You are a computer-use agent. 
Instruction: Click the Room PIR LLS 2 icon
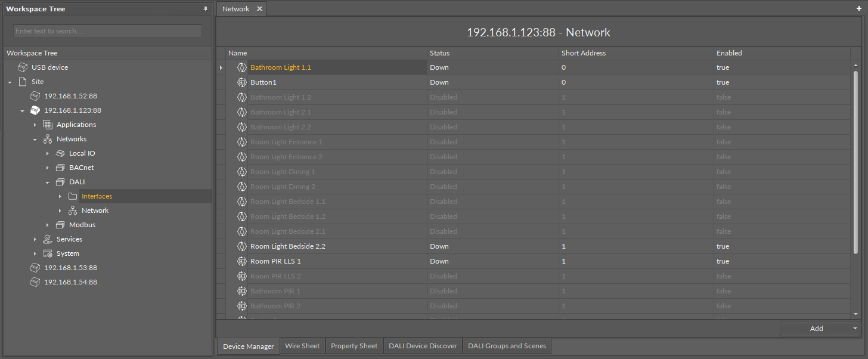pyautogui.click(x=242, y=276)
